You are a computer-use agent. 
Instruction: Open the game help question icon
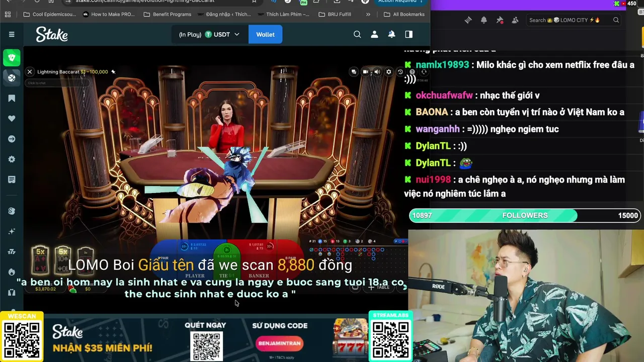[x=412, y=72]
